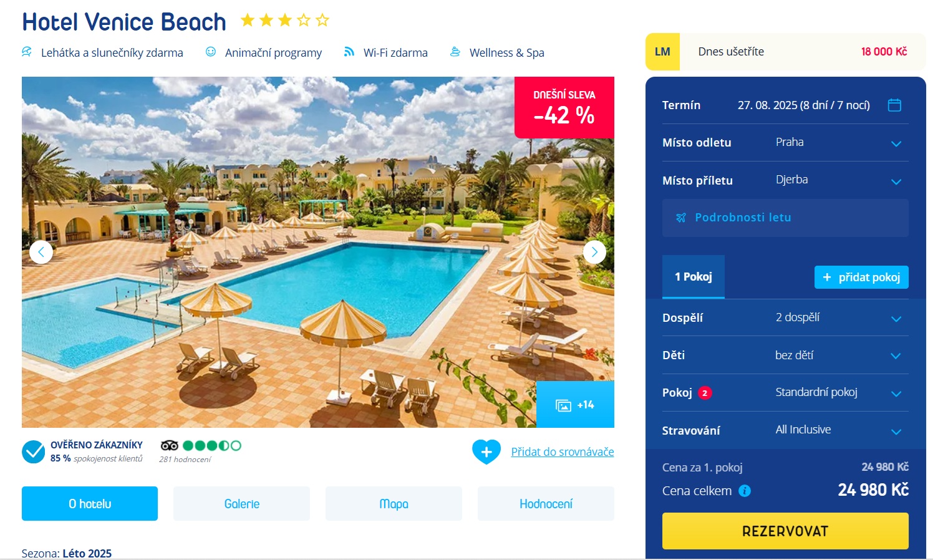Open the Stravování All Inclusive dropdown

(x=785, y=430)
